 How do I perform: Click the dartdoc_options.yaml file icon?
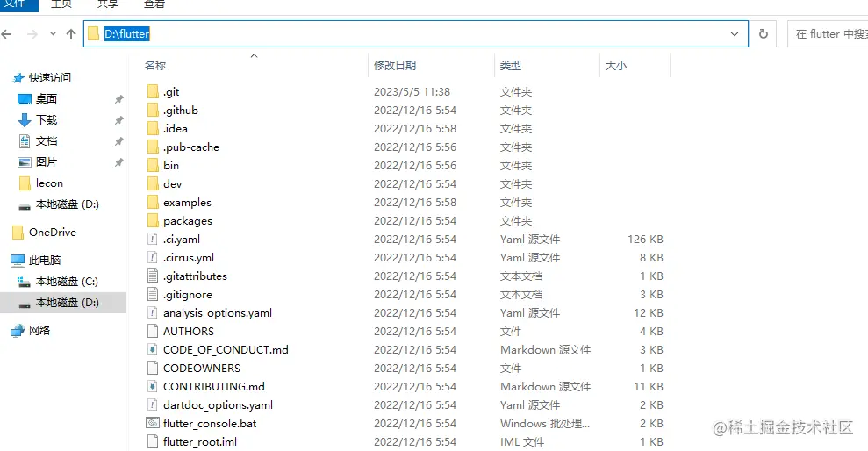click(x=153, y=404)
